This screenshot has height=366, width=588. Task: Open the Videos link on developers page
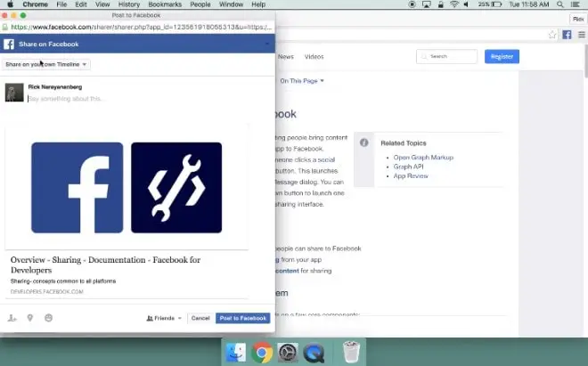[314, 57]
